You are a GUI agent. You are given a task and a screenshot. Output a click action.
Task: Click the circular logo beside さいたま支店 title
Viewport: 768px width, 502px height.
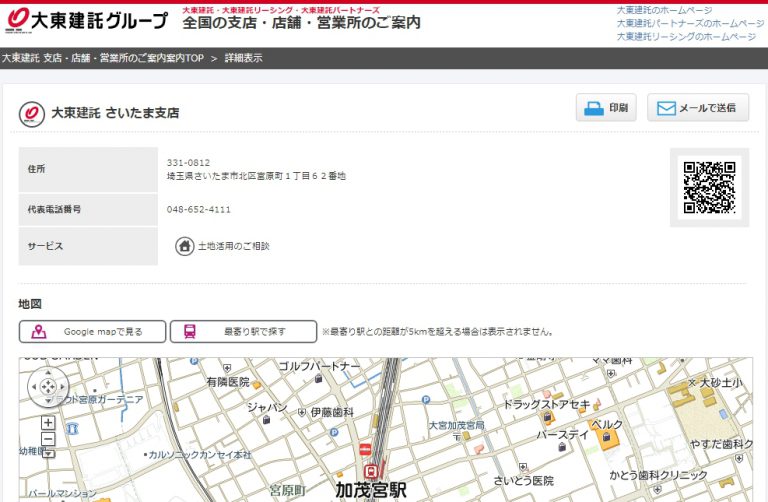(32, 114)
